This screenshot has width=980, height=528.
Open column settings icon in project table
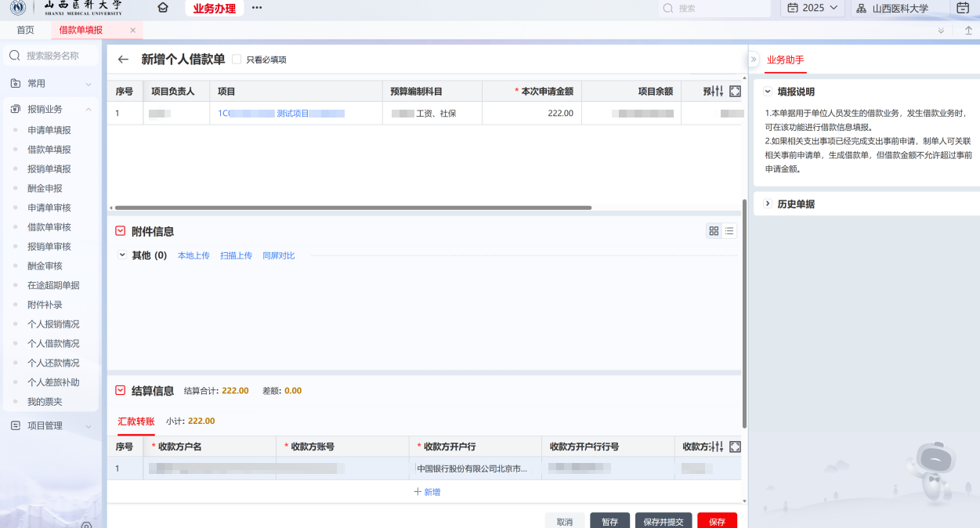point(718,92)
